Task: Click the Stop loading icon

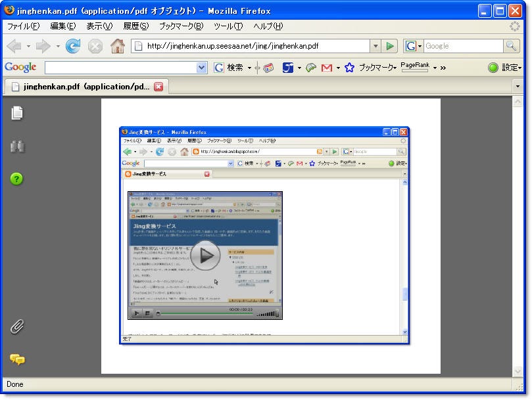Action: pos(95,46)
